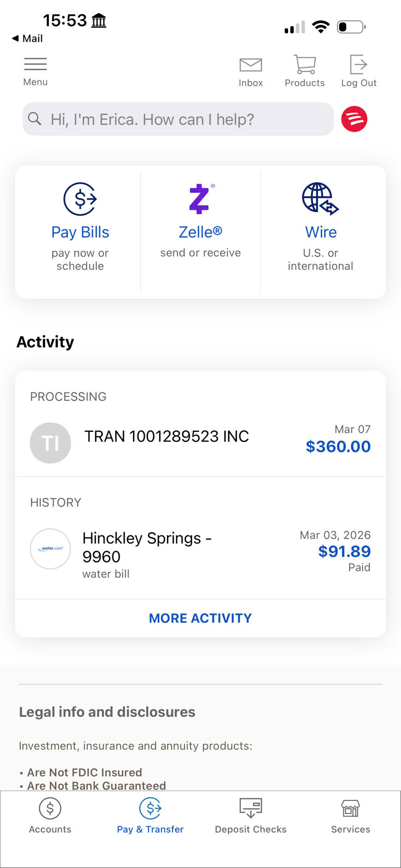The width and height of the screenshot is (401, 868).
Task: Open the Inbox envelope icon
Action: pos(251,65)
